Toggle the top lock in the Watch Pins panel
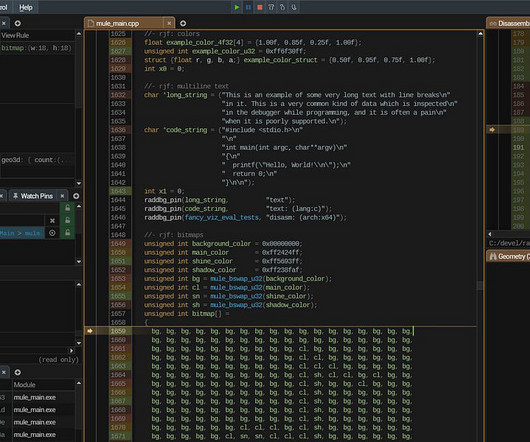The height and width of the screenshot is (442, 530). click(68, 207)
